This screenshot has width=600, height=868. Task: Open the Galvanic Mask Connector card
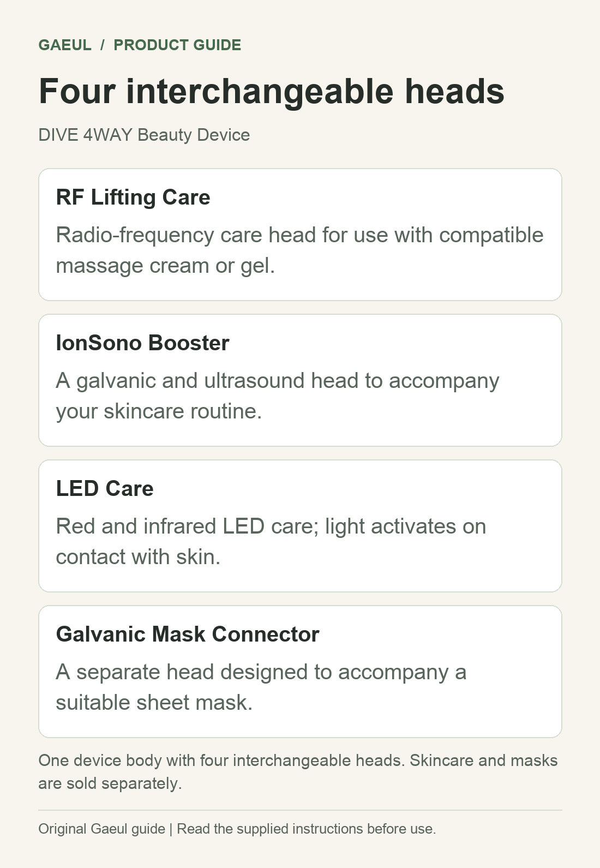pyautogui.click(x=300, y=672)
